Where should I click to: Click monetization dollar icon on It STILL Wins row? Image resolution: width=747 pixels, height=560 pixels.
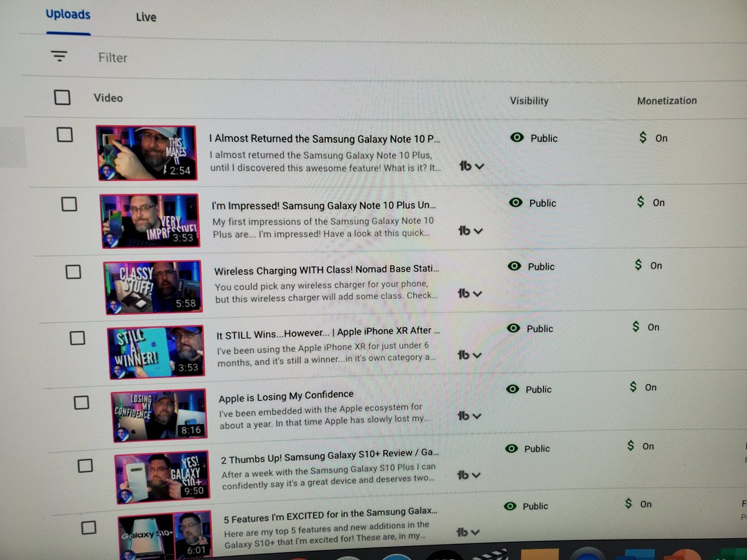pos(636,327)
